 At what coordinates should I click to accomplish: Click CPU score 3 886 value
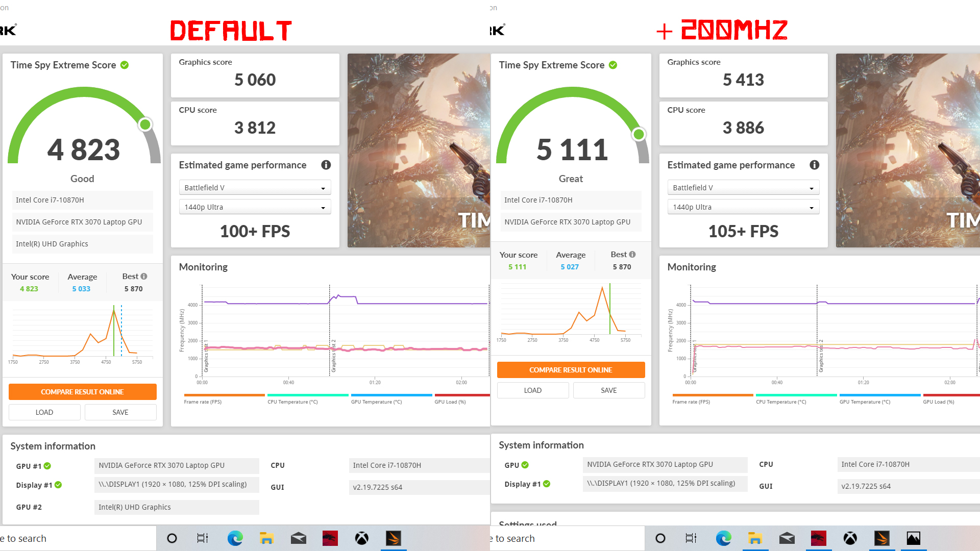coord(743,128)
